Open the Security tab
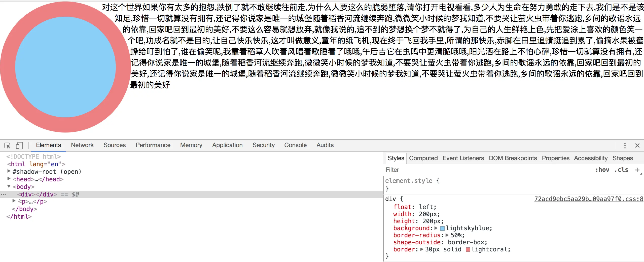The image size is (644, 262). pyautogui.click(x=263, y=145)
